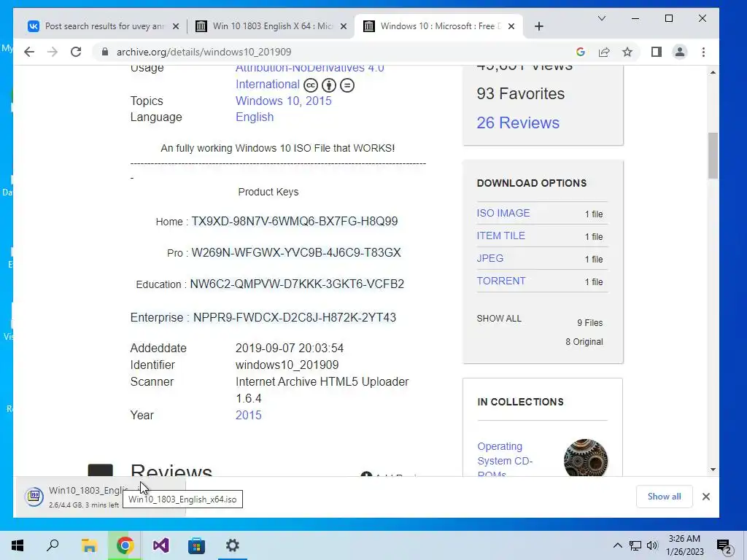Click SHOW ALL download files
The width and height of the screenshot is (747, 560).
pos(499,319)
